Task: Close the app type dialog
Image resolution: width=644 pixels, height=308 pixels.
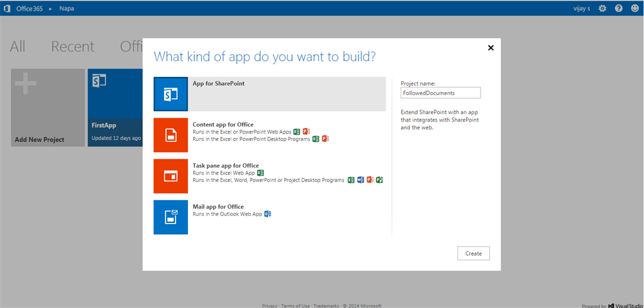Action: [x=491, y=48]
